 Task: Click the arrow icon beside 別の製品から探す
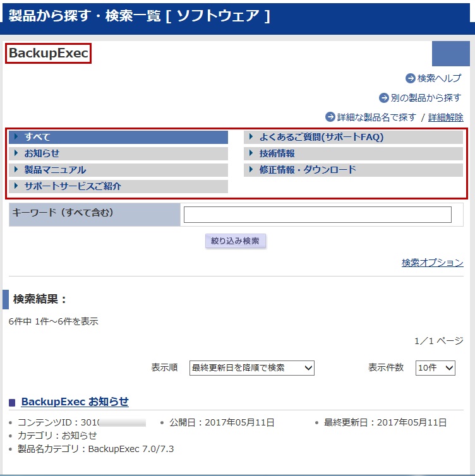[x=384, y=98]
